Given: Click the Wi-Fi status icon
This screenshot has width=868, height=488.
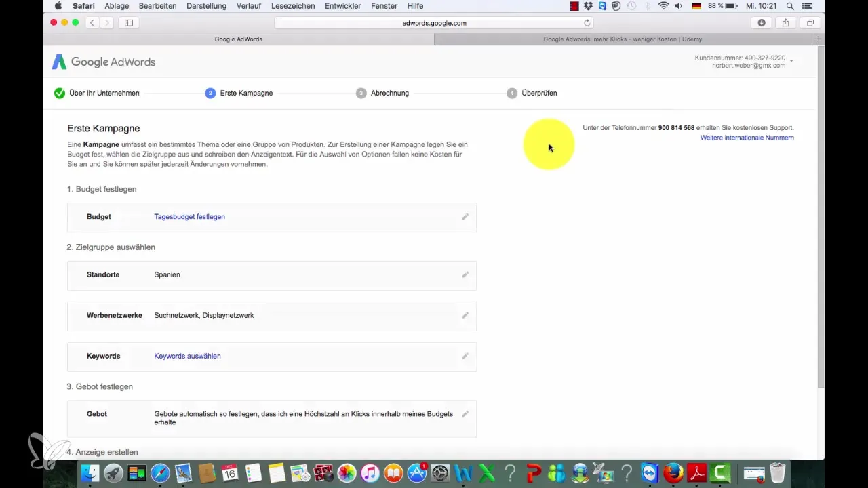Looking at the screenshot, I should pyautogui.click(x=663, y=6).
